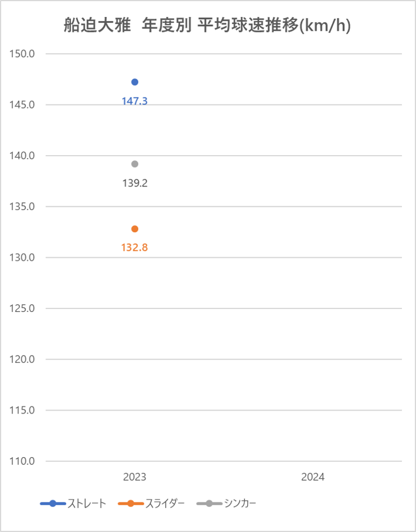The image size is (416, 532).
Task: Select the 125.0 horizontal gridline
Action: pos(224,308)
